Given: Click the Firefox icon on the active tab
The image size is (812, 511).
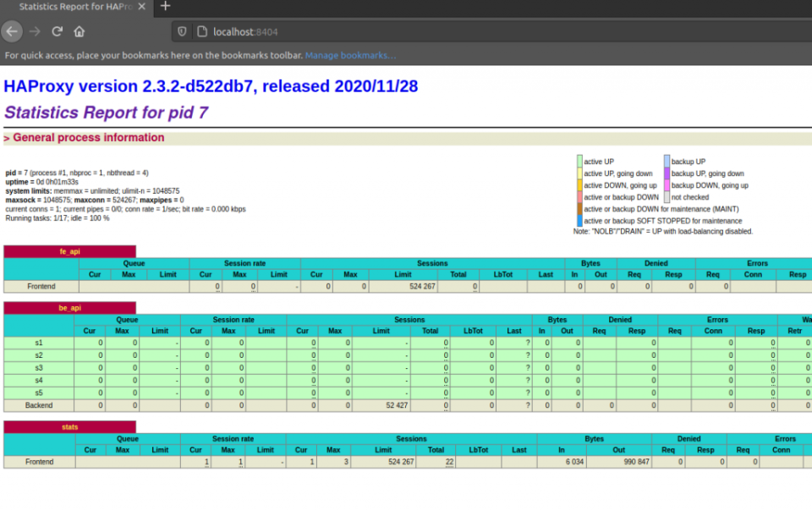Looking at the screenshot, I should pyautogui.click(x=12, y=8).
